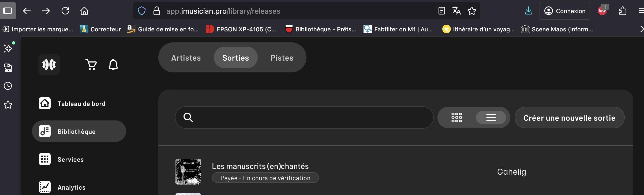Image resolution: width=644 pixels, height=195 pixels.
Task: Open the Artistes tab
Action: [186, 58]
